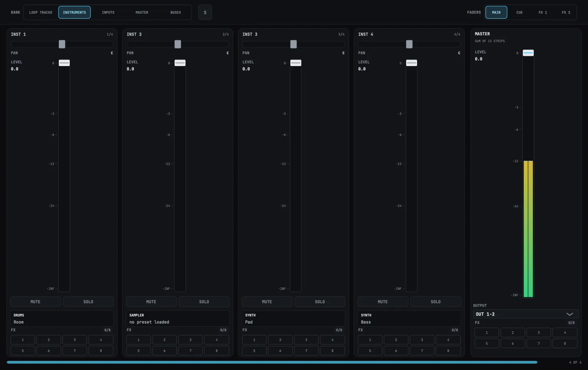Click INST 1 pan slider handle
The width and height of the screenshot is (588, 370).
[62, 44]
